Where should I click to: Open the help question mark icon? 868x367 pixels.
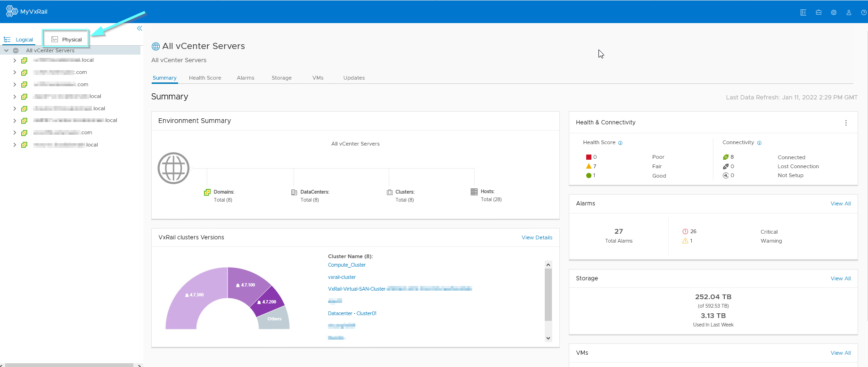click(x=864, y=13)
